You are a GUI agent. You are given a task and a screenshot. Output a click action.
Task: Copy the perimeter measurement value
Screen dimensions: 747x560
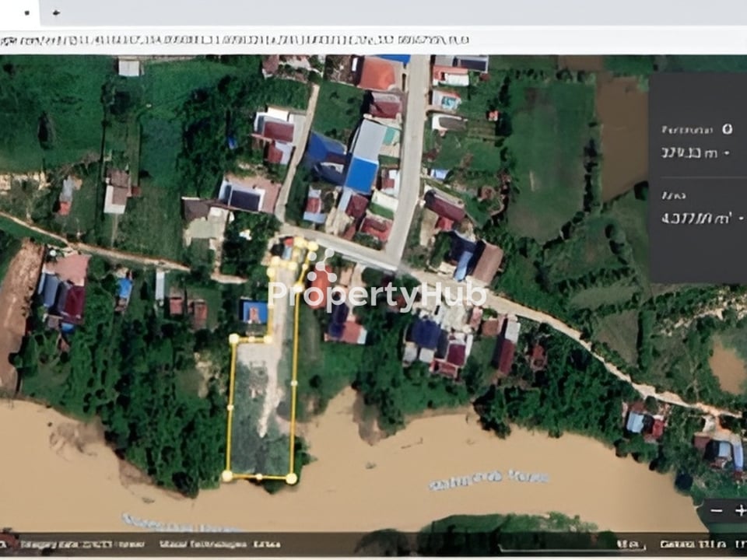pyautogui.click(x=688, y=153)
